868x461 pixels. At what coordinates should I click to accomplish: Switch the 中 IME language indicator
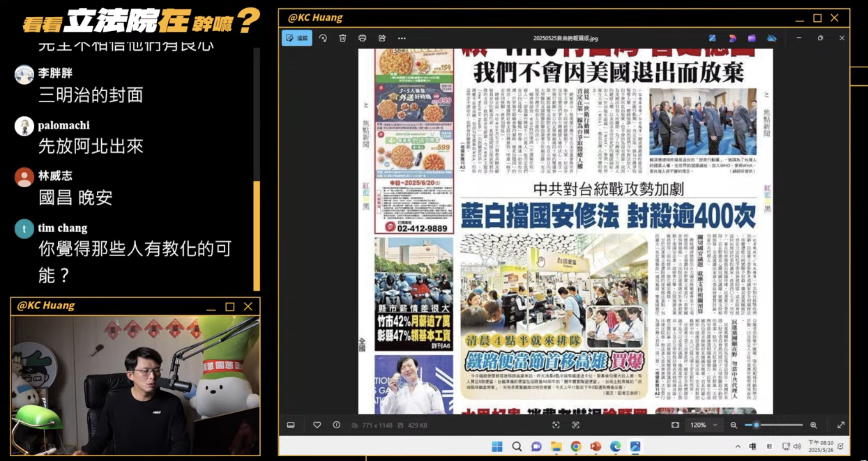[752, 446]
